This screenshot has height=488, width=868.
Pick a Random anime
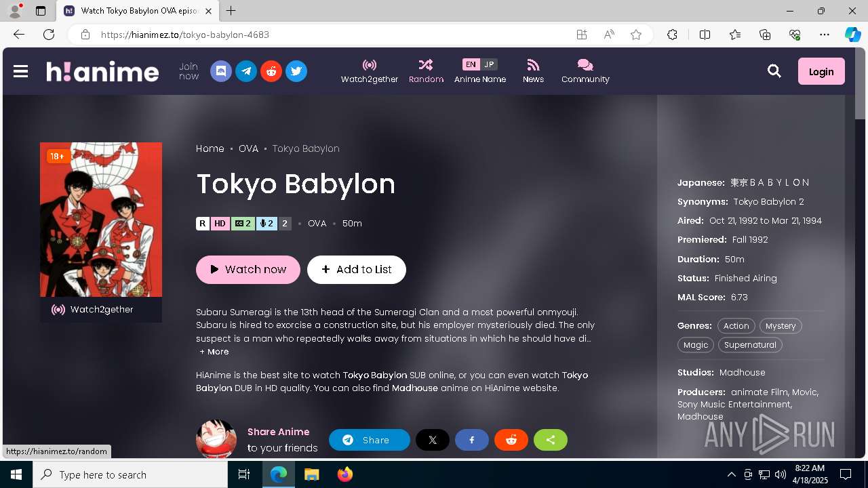tap(426, 71)
